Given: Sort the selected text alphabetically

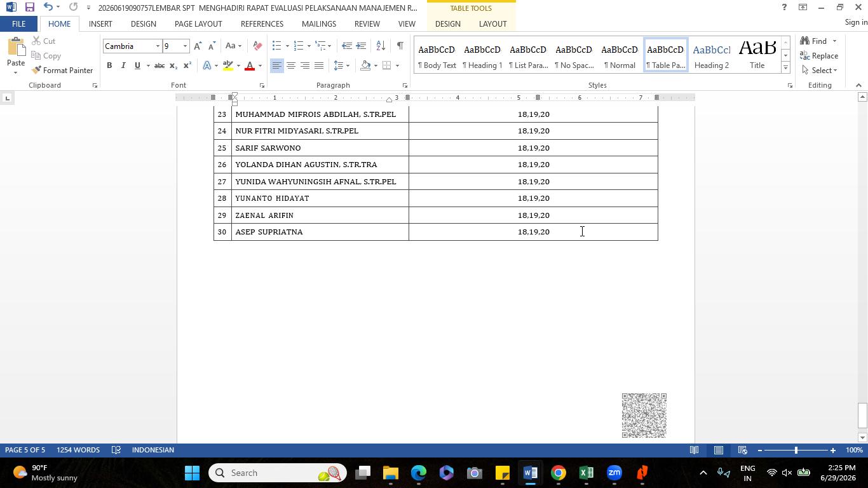Looking at the screenshot, I should (x=381, y=46).
